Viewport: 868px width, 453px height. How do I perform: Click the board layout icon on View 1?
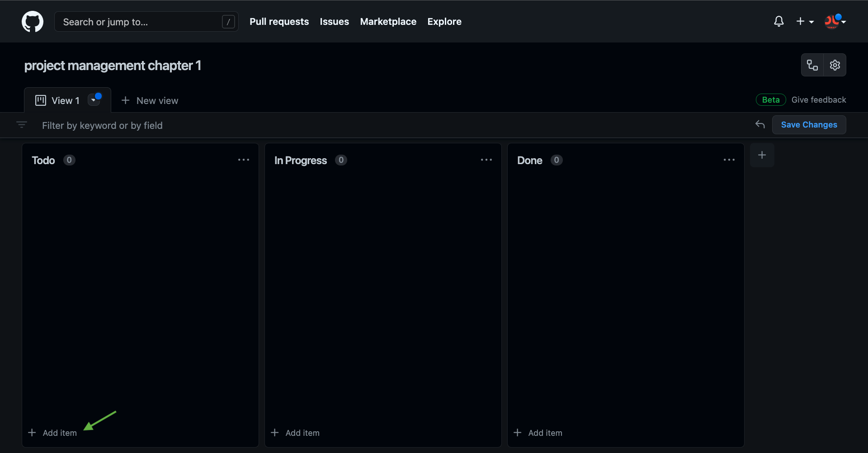(41, 100)
